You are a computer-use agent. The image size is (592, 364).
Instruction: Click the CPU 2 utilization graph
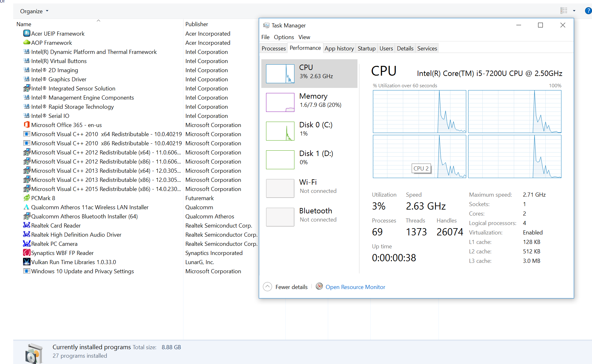coord(420,156)
